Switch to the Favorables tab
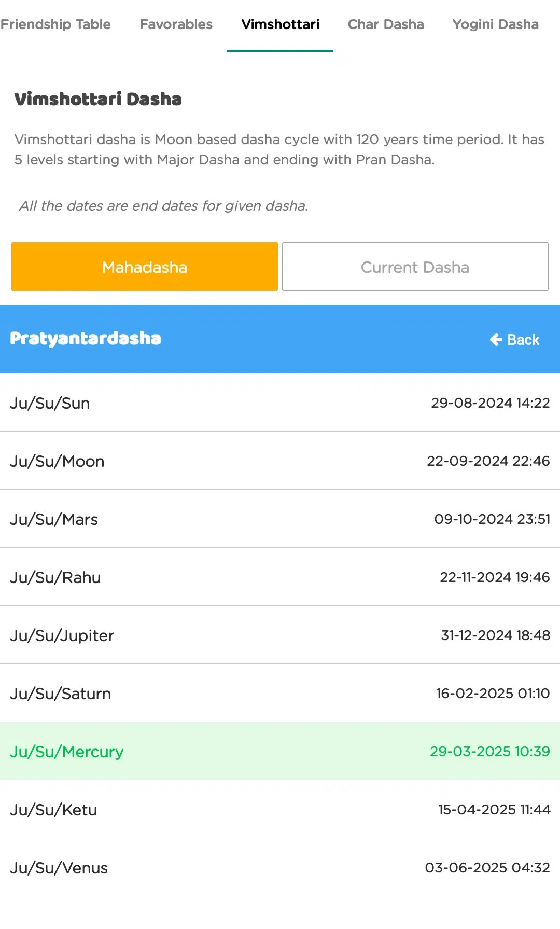The image size is (560, 929). [x=176, y=24]
